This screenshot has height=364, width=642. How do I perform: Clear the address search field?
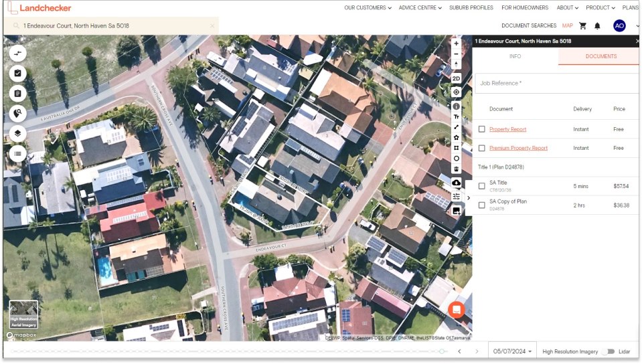pos(212,26)
